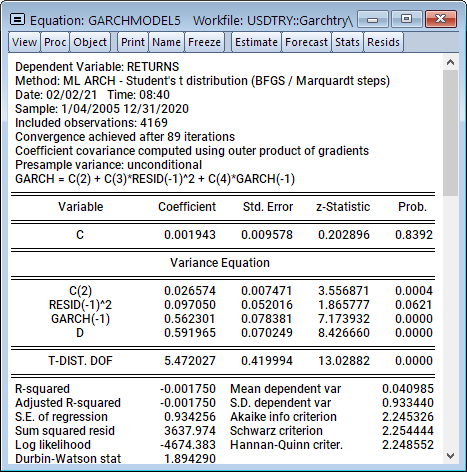The width and height of the screenshot is (467, 472).
Task: Maximize the GARCHMODEL5 equation window
Action: 406,19
